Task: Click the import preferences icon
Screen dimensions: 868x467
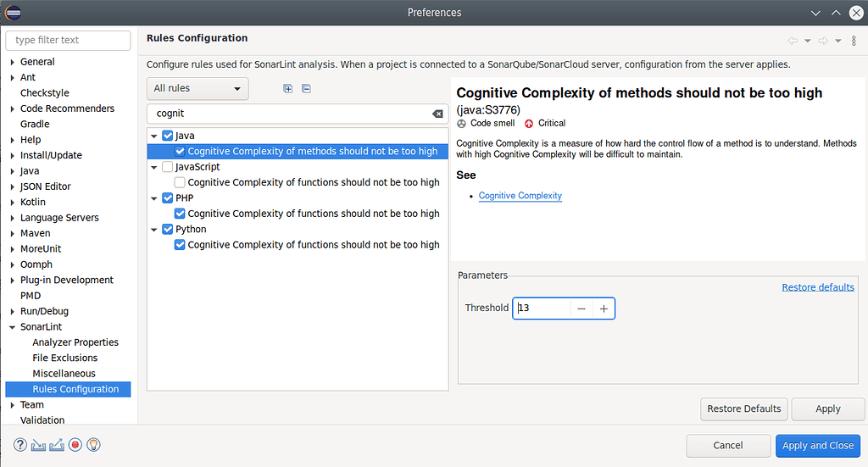Action: point(39,445)
